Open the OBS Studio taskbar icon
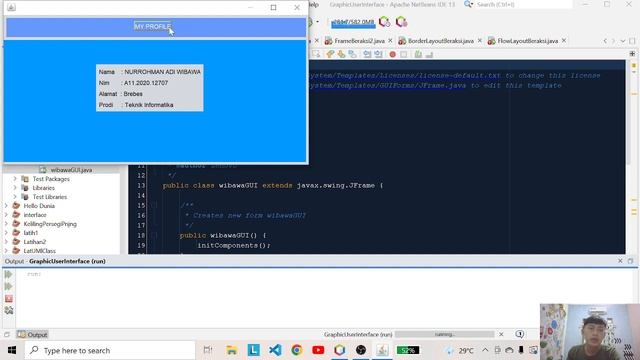This screenshot has height=360, width=640. tap(361, 350)
